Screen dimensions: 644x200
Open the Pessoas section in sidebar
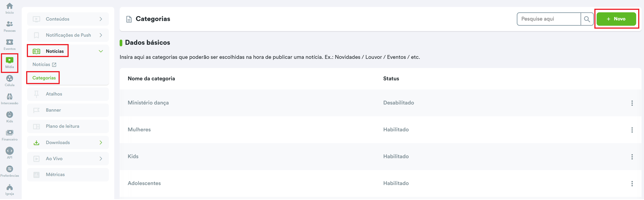pos(9,26)
